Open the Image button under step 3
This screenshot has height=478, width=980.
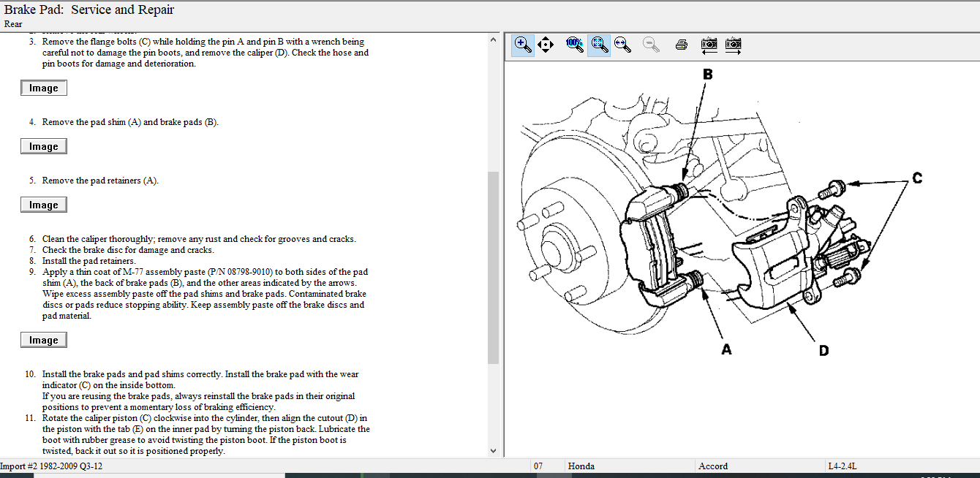44,88
